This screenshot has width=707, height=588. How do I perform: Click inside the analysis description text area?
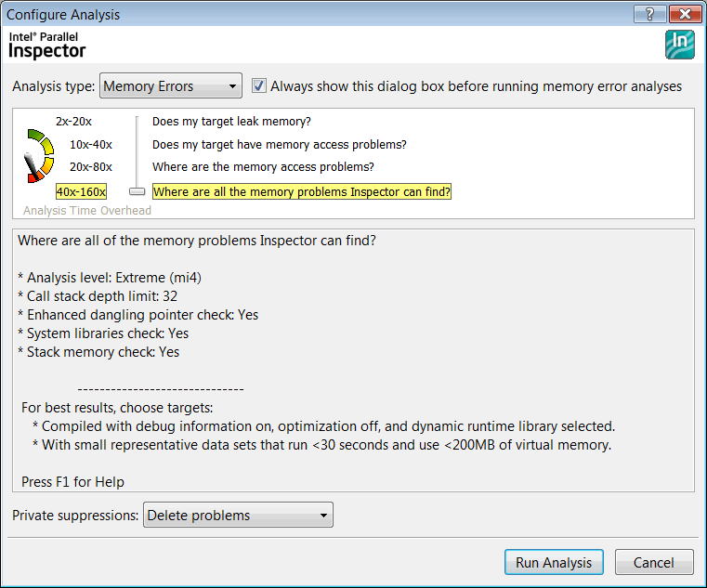click(x=353, y=409)
